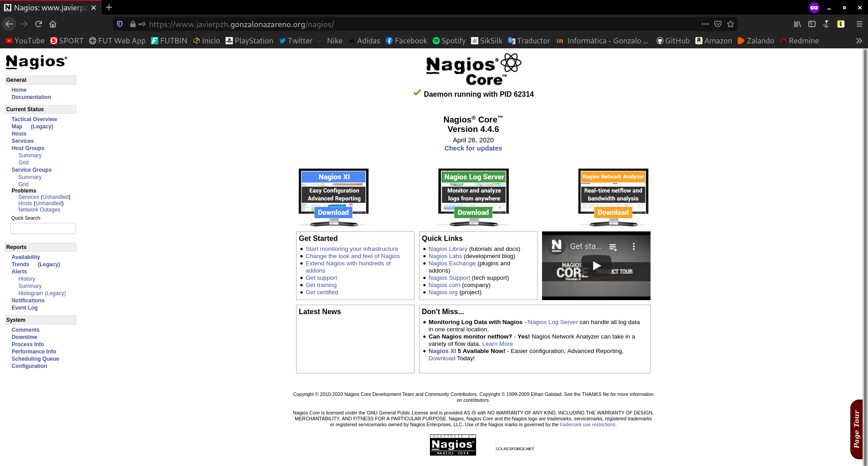The image size is (868, 466).
Task: Open the Page Tour side tab
Action: click(x=856, y=429)
